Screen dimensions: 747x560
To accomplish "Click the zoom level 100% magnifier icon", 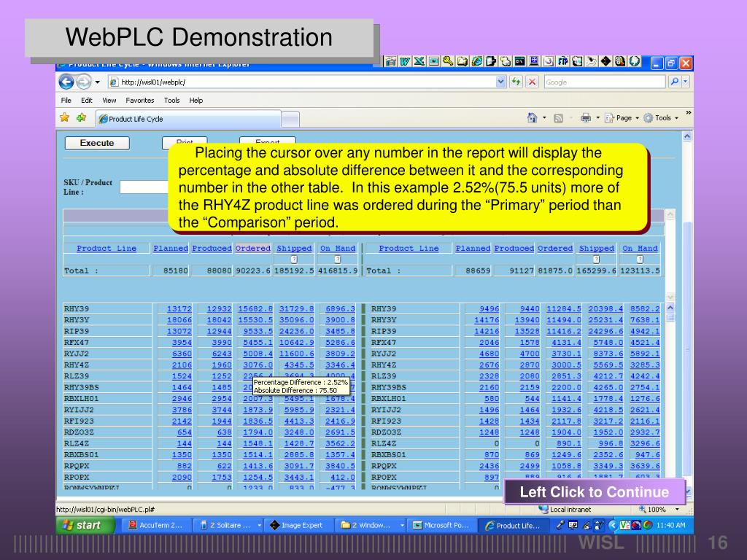I will coord(642,510).
